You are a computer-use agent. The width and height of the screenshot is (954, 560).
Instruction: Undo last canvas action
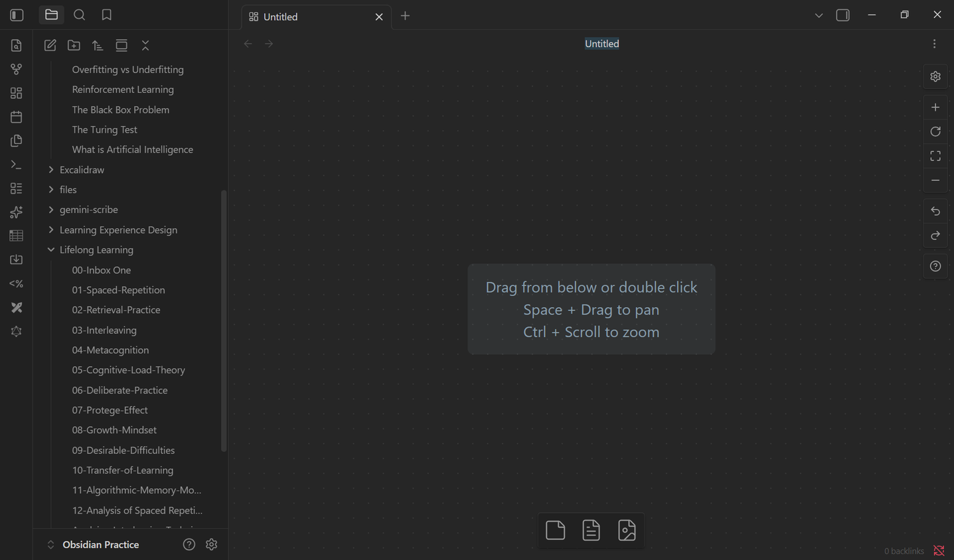(x=935, y=211)
